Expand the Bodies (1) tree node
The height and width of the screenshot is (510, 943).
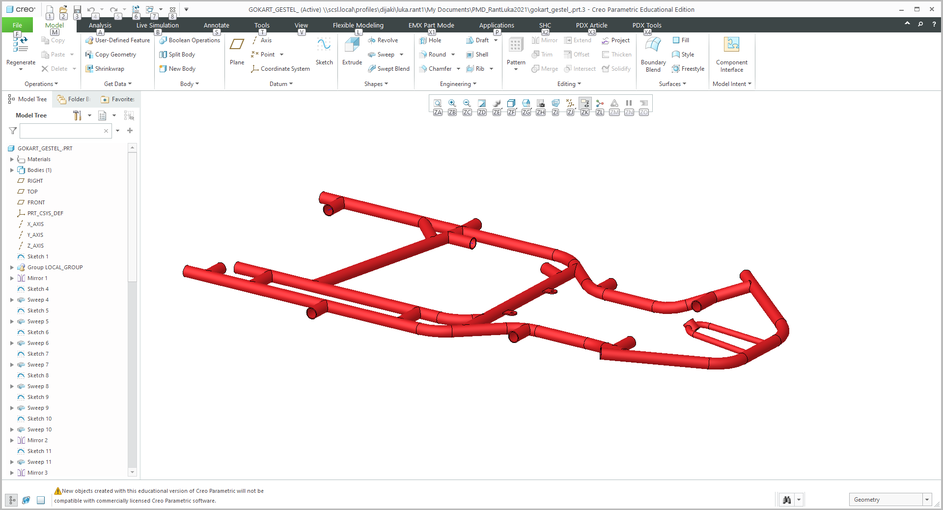tap(12, 170)
